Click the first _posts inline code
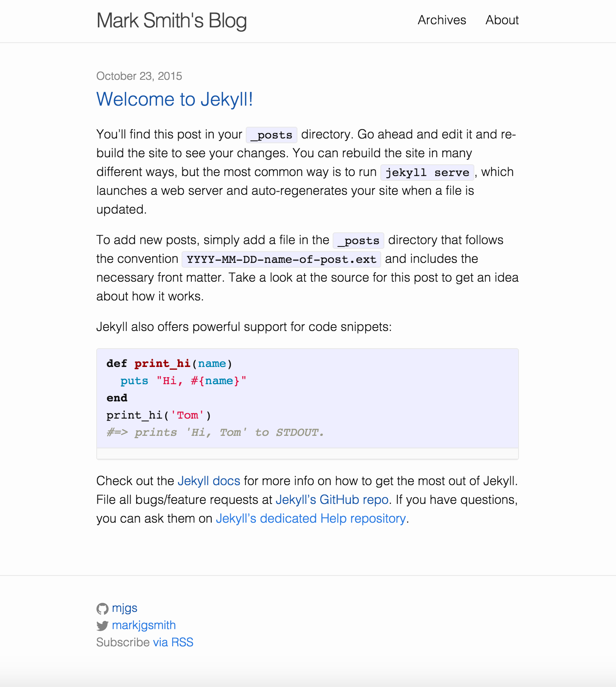The image size is (616, 687). (x=272, y=135)
